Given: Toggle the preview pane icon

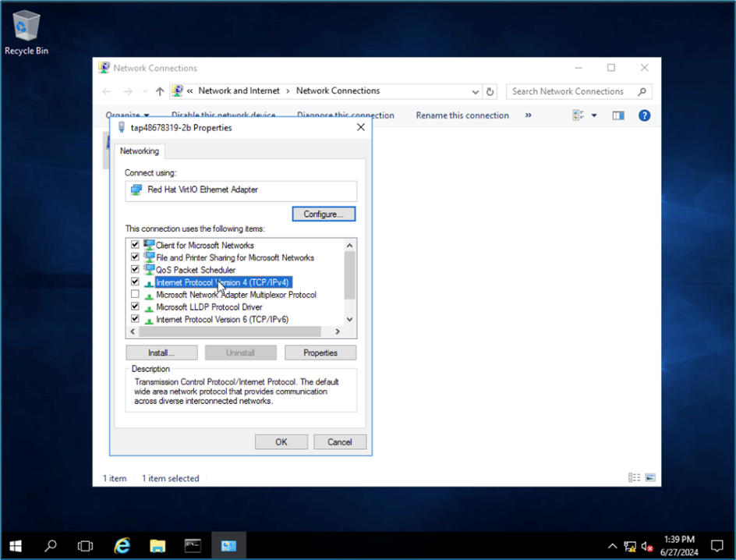Looking at the screenshot, I should click(x=618, y=115).
